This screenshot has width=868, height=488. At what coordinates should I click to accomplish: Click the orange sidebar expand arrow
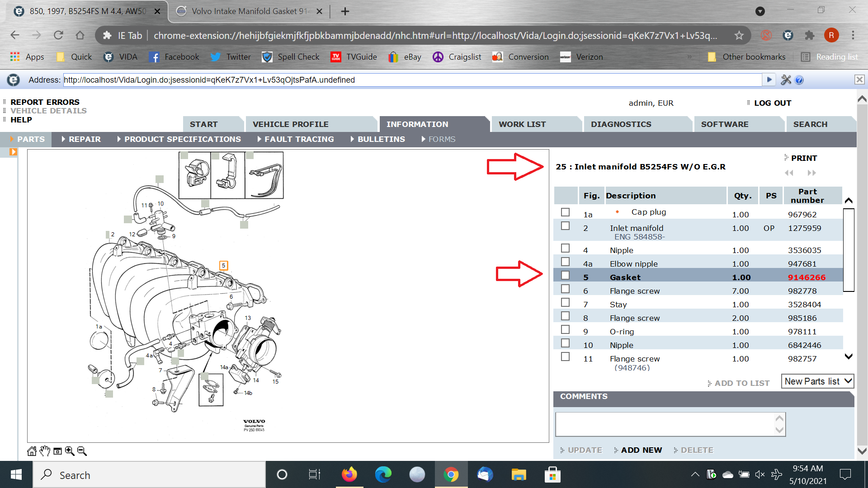(x=13, y=152)
